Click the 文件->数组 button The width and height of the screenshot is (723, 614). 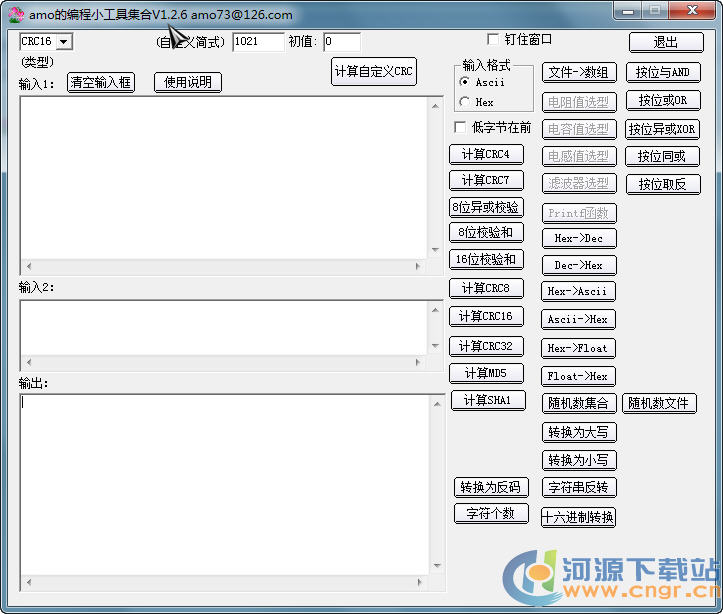[579, 73]
